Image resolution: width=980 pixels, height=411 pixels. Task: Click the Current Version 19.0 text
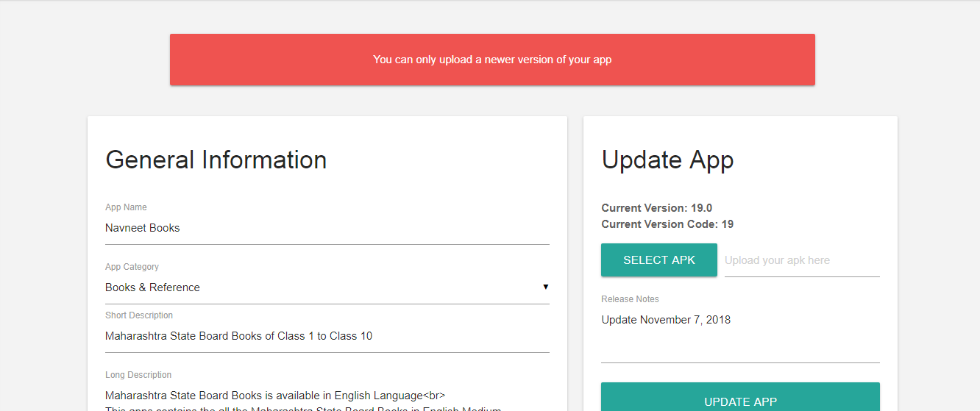pos(656,208)
